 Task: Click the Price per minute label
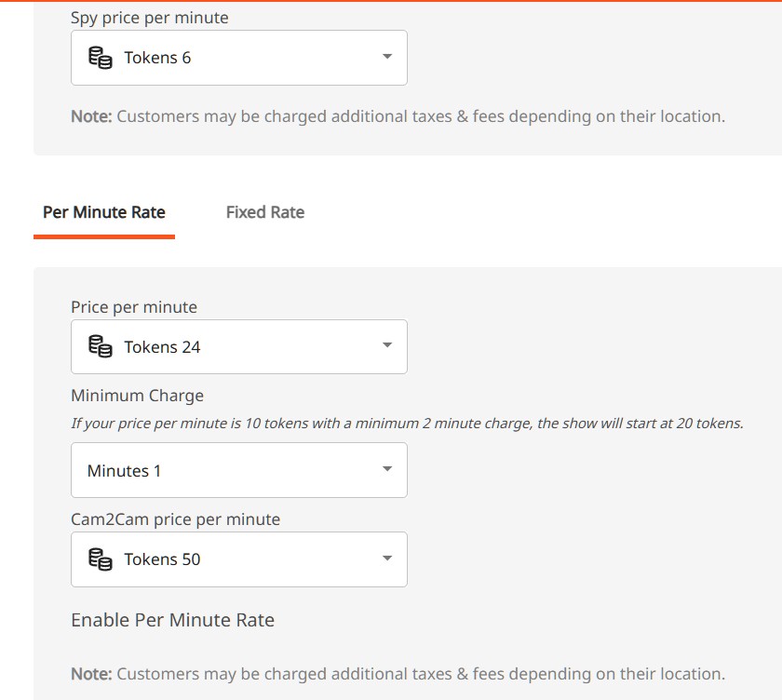pyautogui.click(x=134, y=307)
